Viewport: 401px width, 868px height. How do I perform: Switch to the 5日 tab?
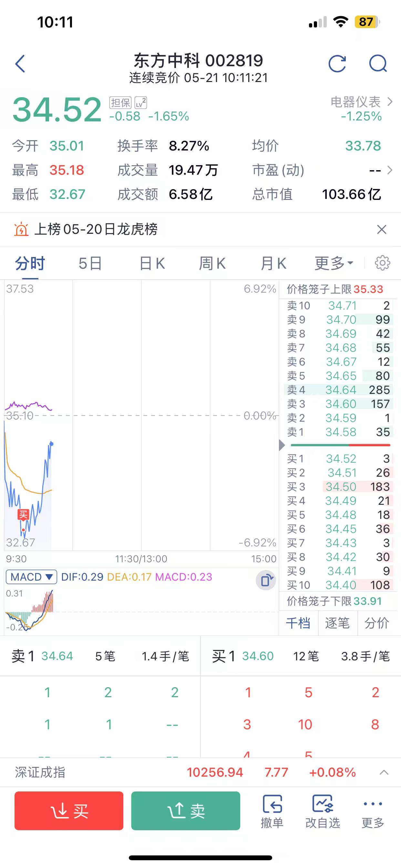tap(90, 263)
